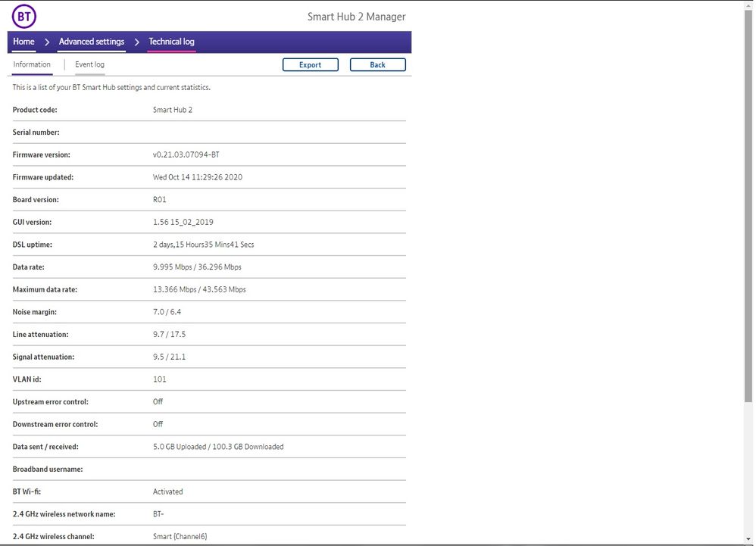The image size is (756, 546).
Task: Switch to the Information tab
Action: click(x=32, y=65)
